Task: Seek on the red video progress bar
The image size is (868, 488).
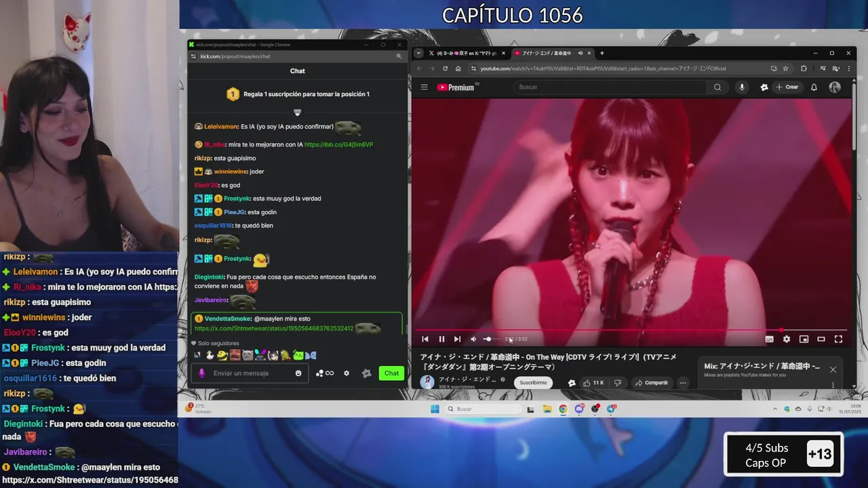Action: click(x=631, y=331)
